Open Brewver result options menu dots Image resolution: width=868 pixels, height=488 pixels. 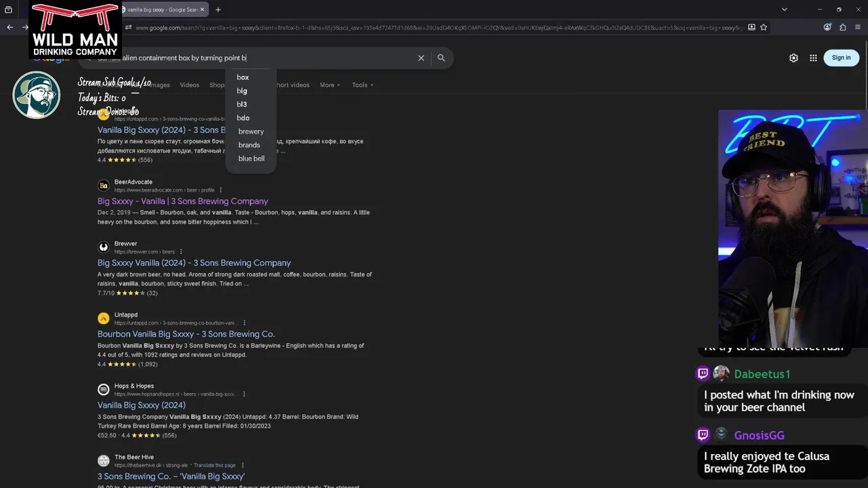180,251
